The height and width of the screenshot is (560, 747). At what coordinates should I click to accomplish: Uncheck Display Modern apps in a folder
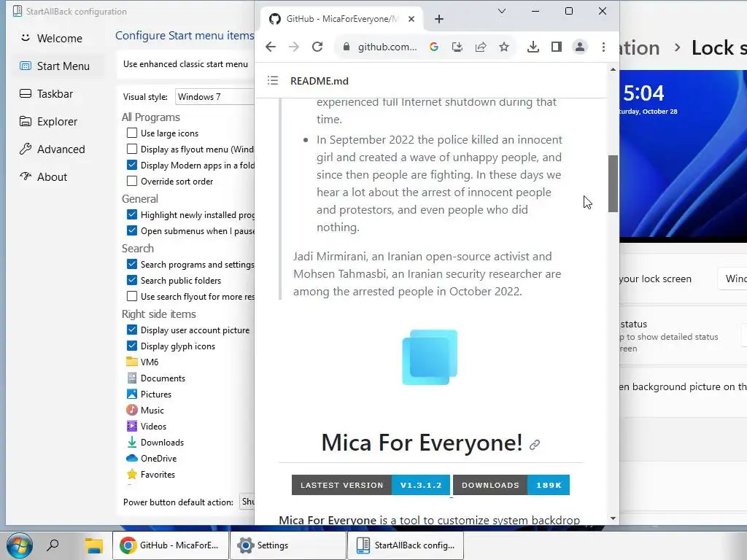point(132,166)
